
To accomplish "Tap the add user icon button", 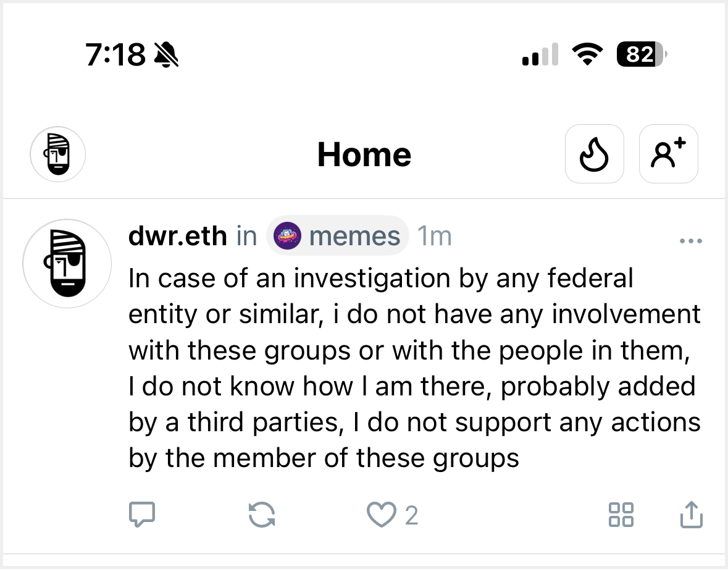I will 668,154.
